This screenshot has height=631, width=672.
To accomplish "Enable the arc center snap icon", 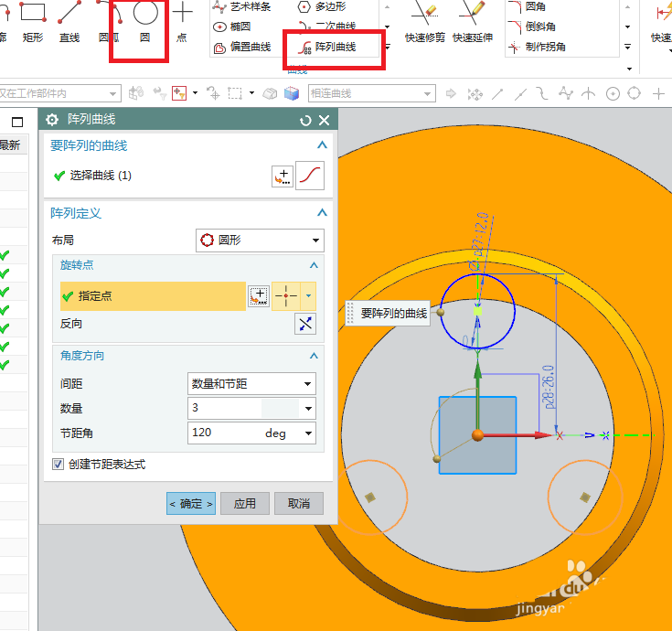I will pos(613,93).
